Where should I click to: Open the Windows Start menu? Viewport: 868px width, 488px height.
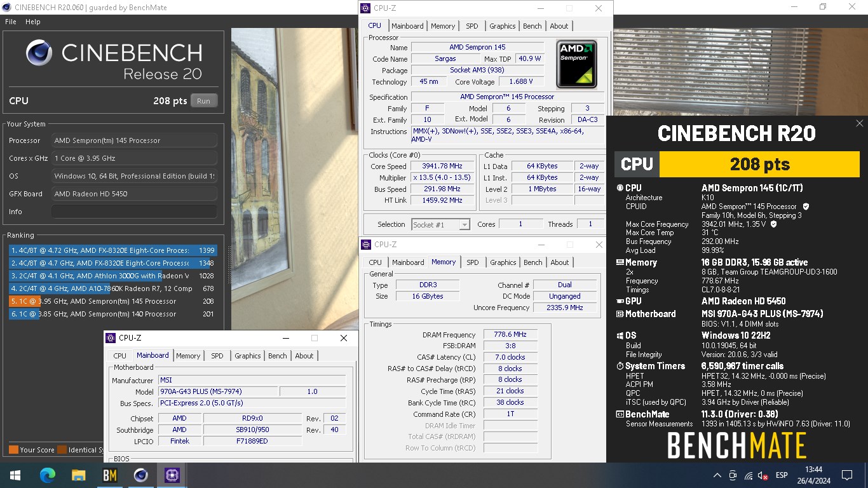point(14,475)
